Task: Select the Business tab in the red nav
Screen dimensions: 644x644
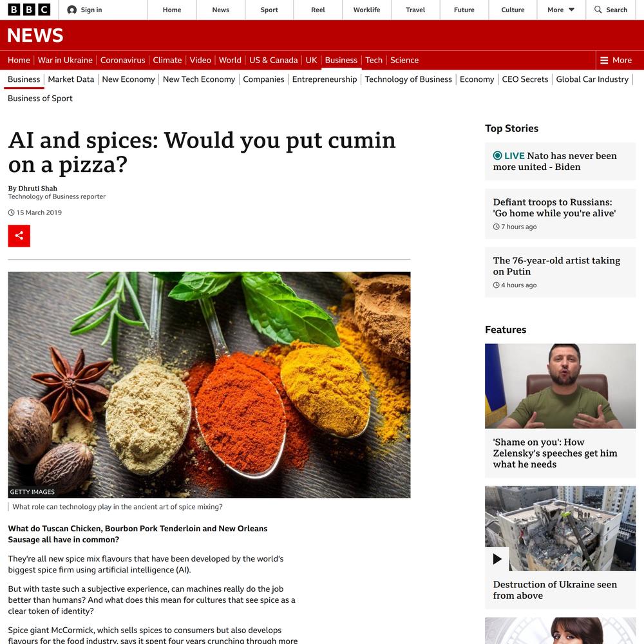Action: 341,60
